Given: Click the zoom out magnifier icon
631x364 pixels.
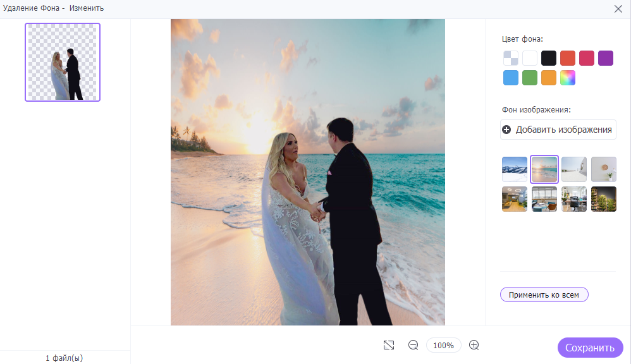Looking at the screenshot, I should click(414, 345).
